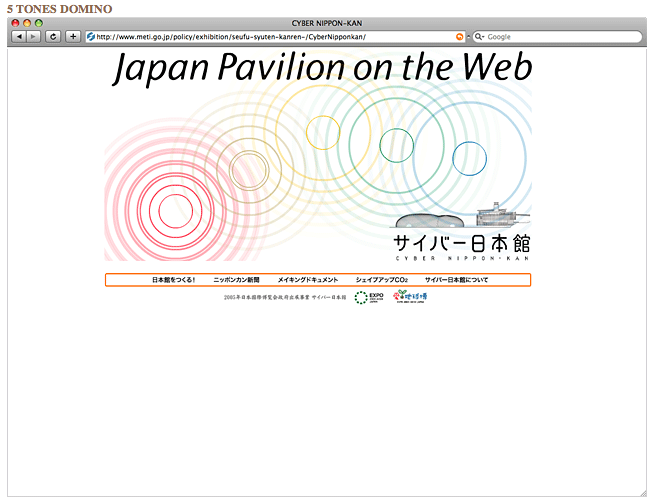Viewport: 658px width, 504px height.
Task: Open the サイバー日本館について menu link
Action: pyautogui.click(x=457, y=280)
